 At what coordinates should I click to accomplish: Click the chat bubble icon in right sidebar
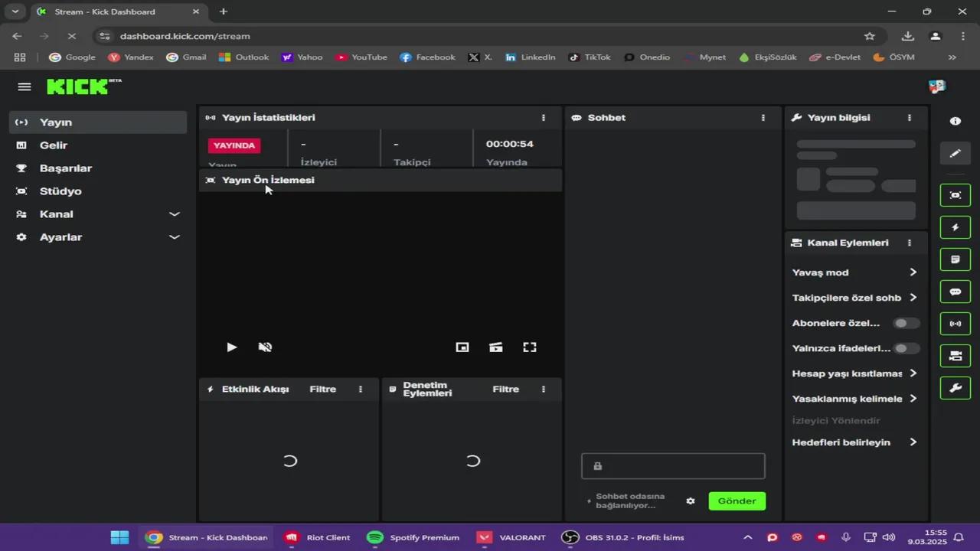(955, 292)
